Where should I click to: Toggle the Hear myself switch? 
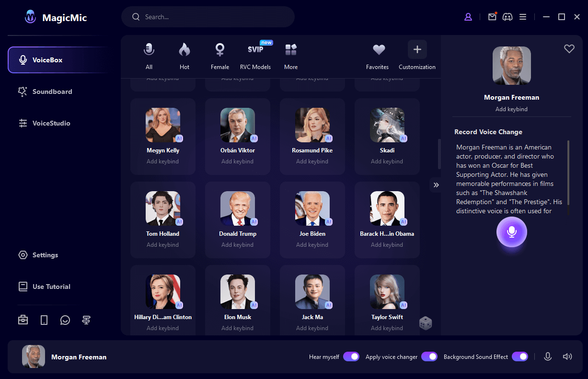click(x=351, y=356)
